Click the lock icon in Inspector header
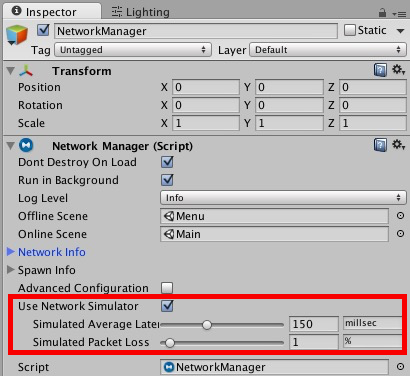 click(x=382, y=13)
